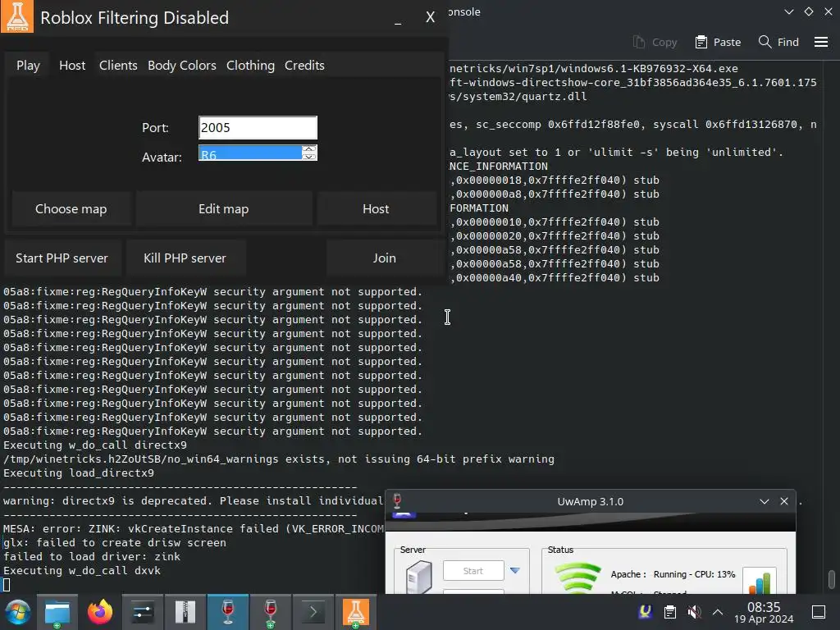
Task: Click the Edit map button
Action: 223,209
